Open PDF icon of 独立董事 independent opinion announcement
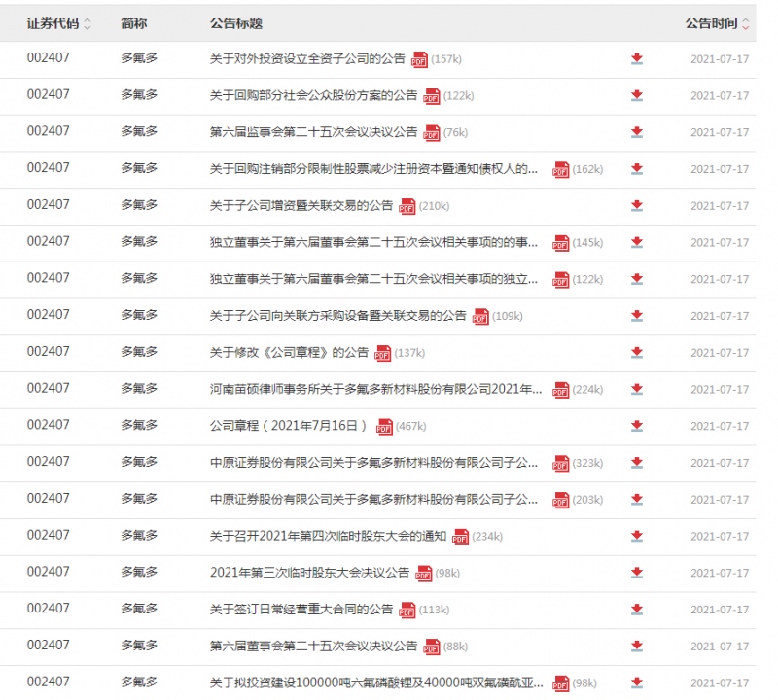778x700 pixels. [x=561, y=279]
